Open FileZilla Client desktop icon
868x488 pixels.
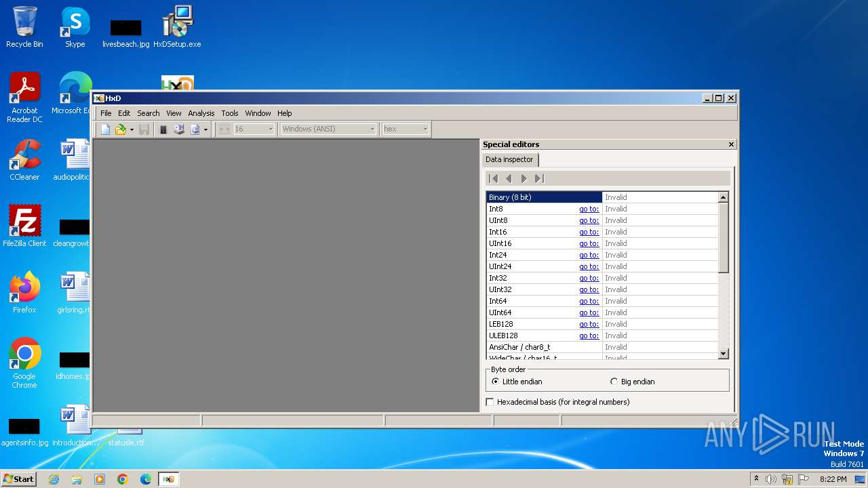coord(24,226)
